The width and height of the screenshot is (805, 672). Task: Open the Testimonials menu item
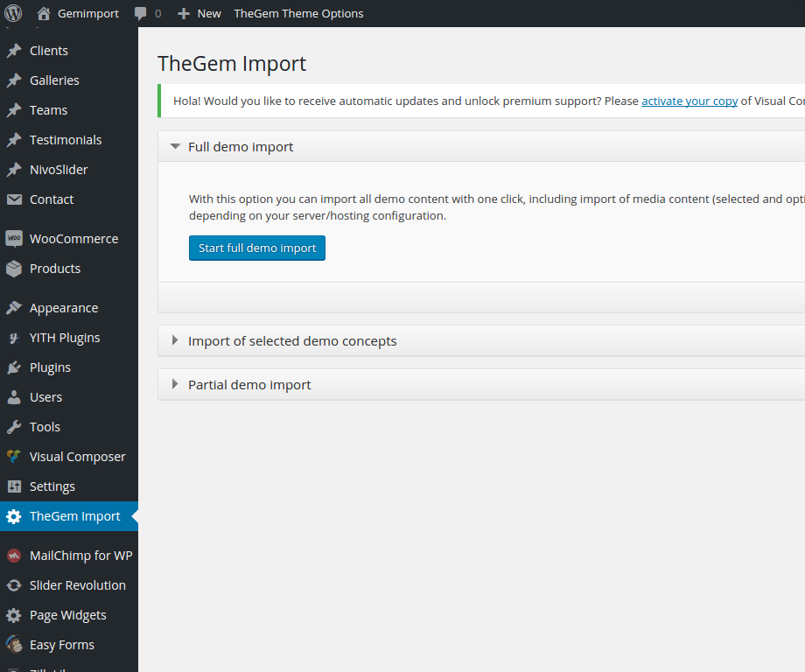[65, 140]
